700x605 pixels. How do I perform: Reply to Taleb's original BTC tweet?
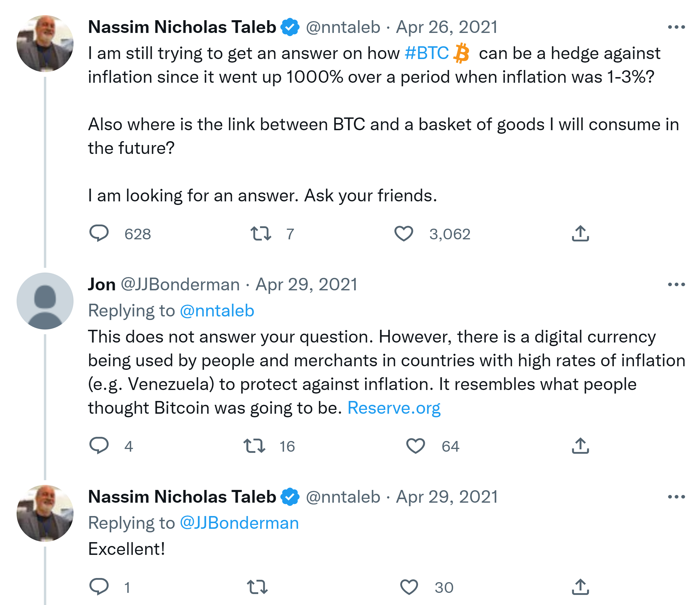[99, 233]
